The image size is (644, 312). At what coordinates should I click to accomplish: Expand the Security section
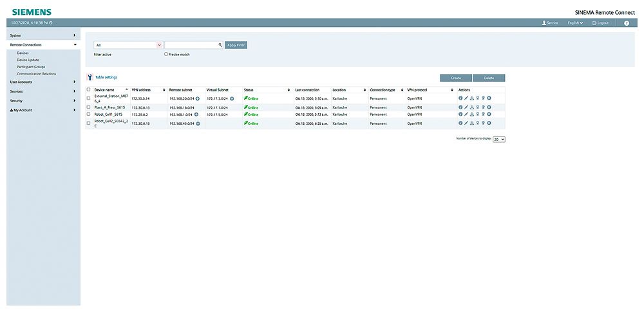click(x=43, y=101)
